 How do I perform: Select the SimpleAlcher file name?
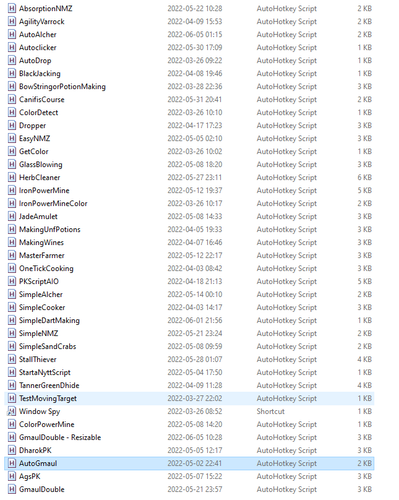(41, 294)
